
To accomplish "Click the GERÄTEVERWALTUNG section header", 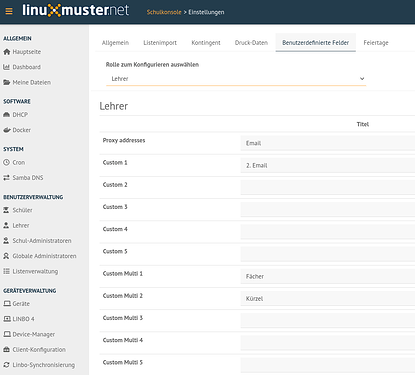I will click(x=30, y=291).
